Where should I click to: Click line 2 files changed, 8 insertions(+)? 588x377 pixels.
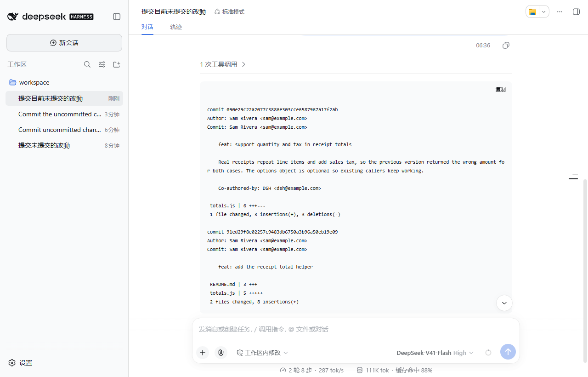(254, 302)
